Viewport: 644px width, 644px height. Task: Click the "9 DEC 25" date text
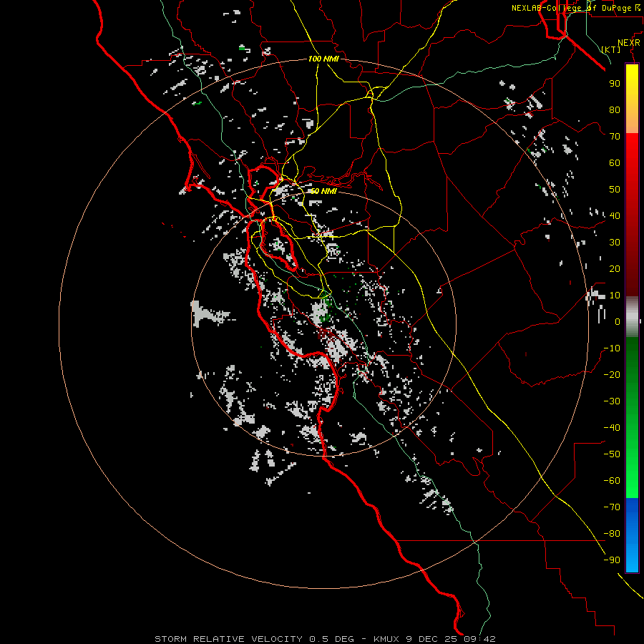431,639
